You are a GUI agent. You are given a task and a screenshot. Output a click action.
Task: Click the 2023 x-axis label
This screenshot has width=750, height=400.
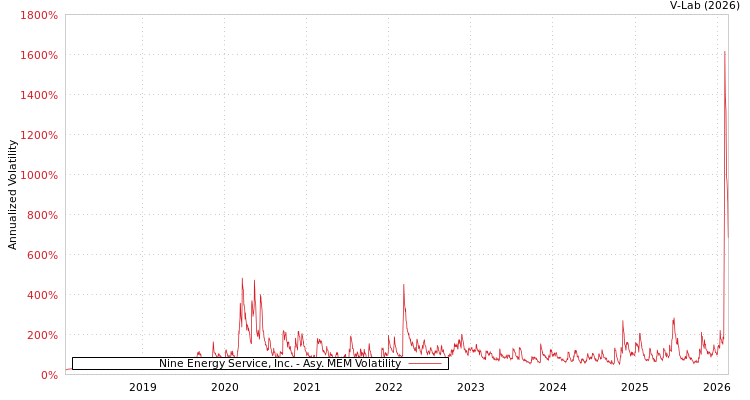(x=471, y=388)
